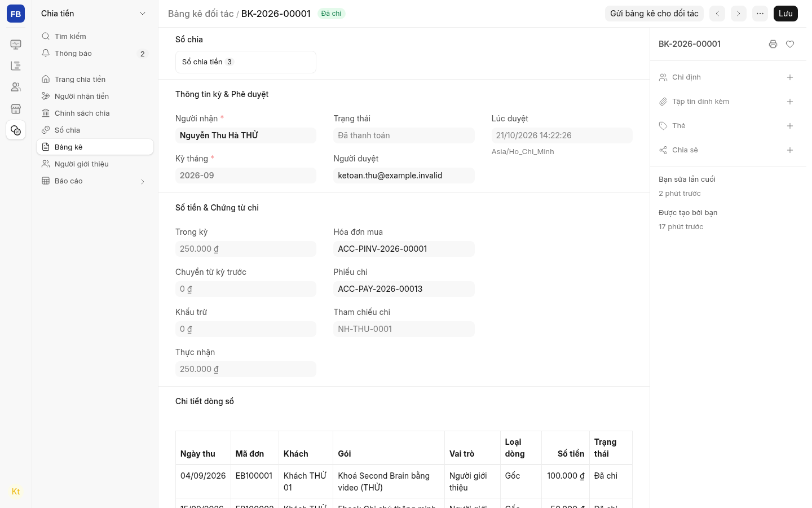Click Kỳ tháng field 2026-09
812x508 pixels.
coord(246,176)
